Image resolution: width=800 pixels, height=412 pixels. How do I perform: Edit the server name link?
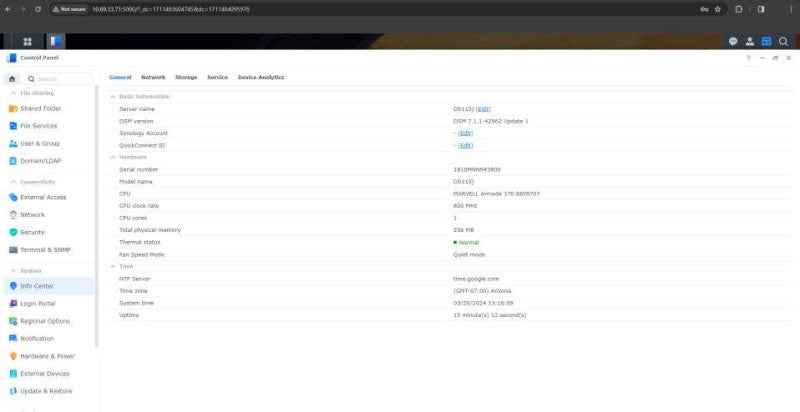483,109
